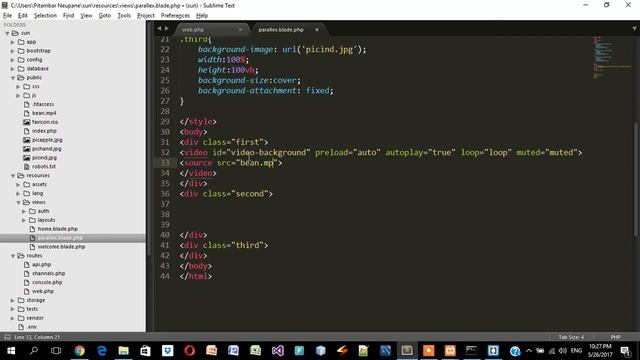640x360 pixels.
Task: Launch Microsoft Edge from taskbar
Action: (102, 351)
